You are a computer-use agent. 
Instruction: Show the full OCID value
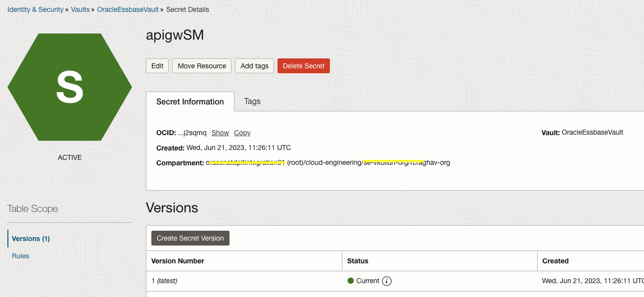pyautogui.click(x=220, y=133)
